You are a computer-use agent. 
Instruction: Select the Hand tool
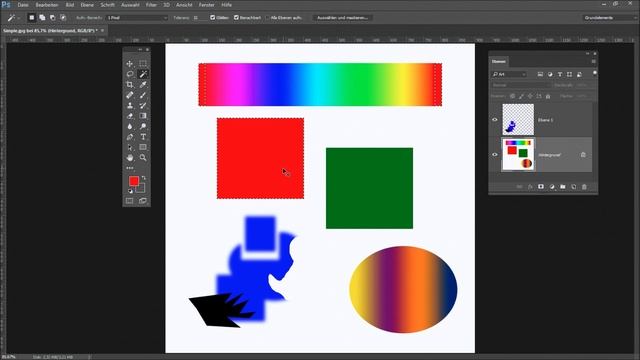(x=130, y=158)
